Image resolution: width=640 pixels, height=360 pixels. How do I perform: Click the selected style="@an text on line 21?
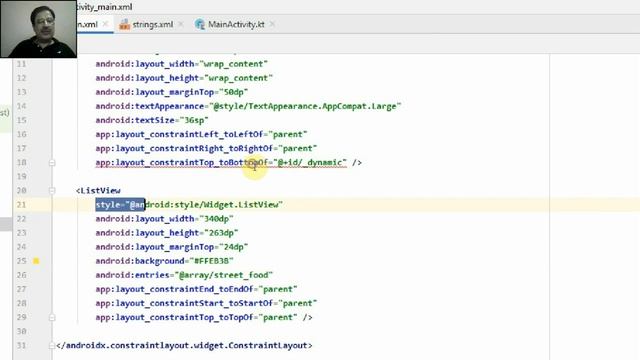click(120, 204)
